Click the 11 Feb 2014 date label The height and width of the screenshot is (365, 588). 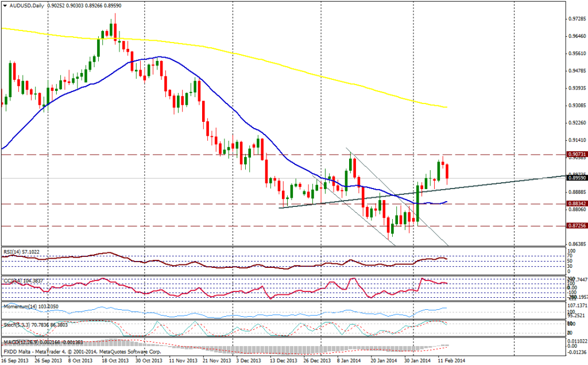coord(451,360)
